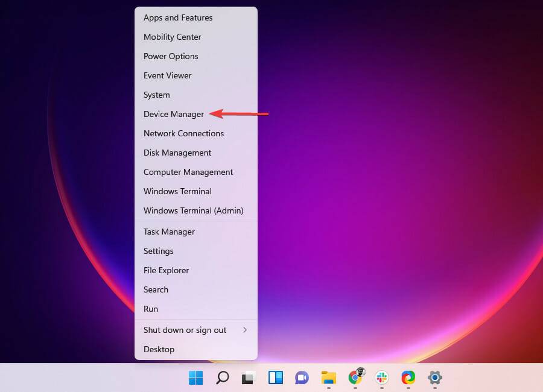Select Search in the context menu
This screenshot has height=392, width=543.
tap(196, 289)
